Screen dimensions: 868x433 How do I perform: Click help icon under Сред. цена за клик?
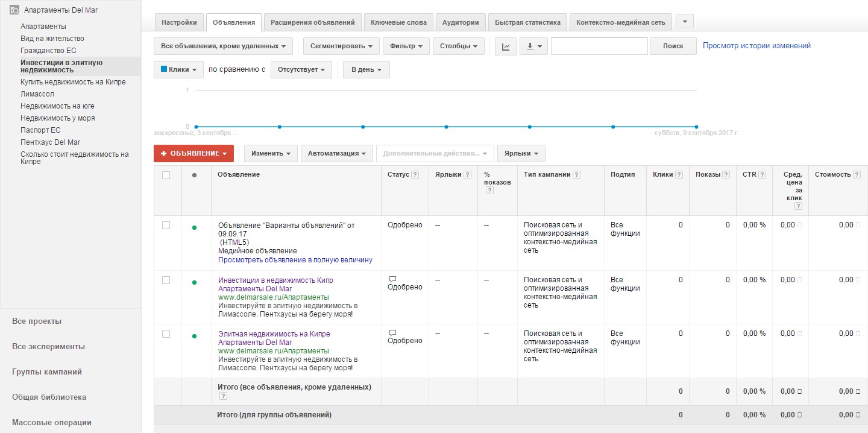click(x=798, y=206)
